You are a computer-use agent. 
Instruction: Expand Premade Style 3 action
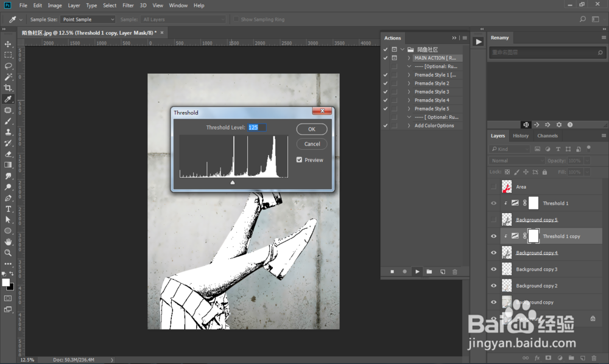coord(409,91)
